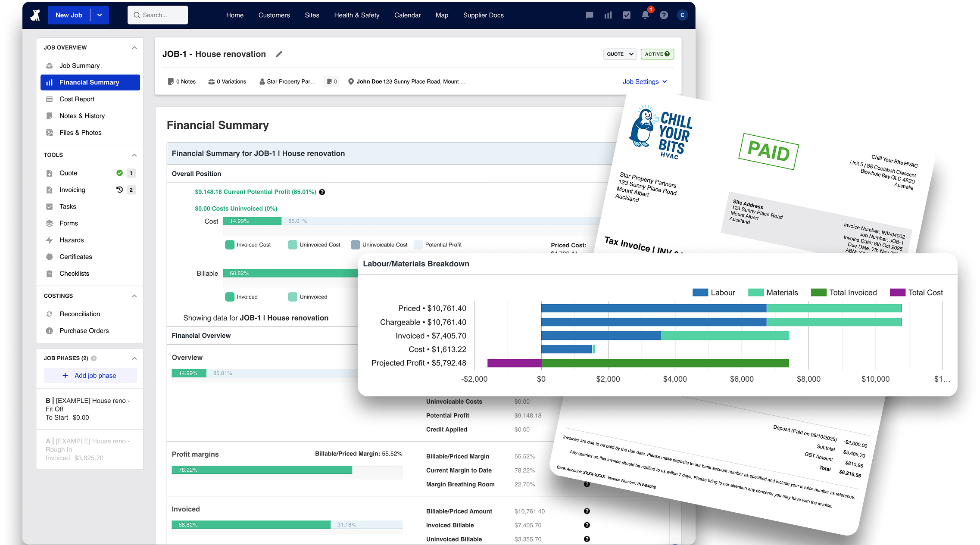Image resolution: width=980 pixels, height=545 pixels.
Task: Expand the Job Settings link
Action: point(644,82)
